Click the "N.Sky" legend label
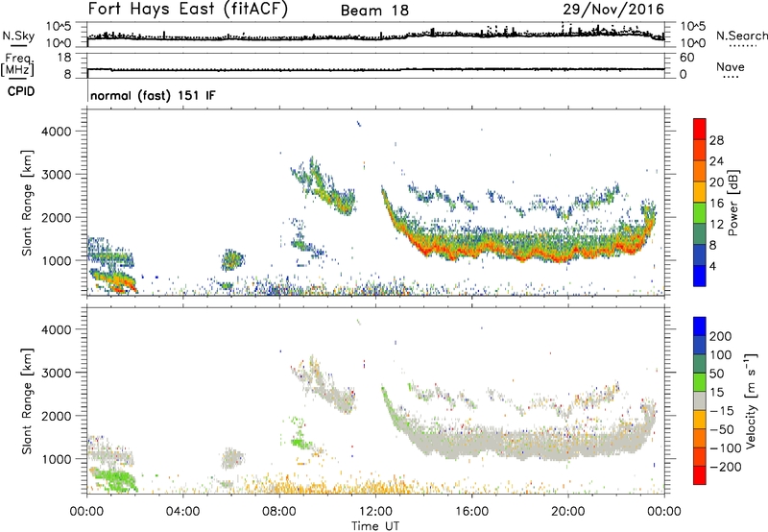 point(18,36)
